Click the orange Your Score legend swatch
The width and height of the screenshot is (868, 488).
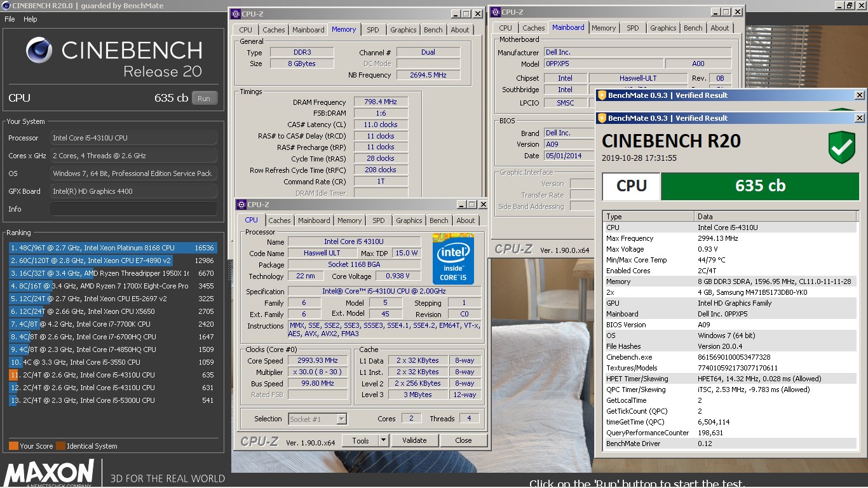coord(13,446)
